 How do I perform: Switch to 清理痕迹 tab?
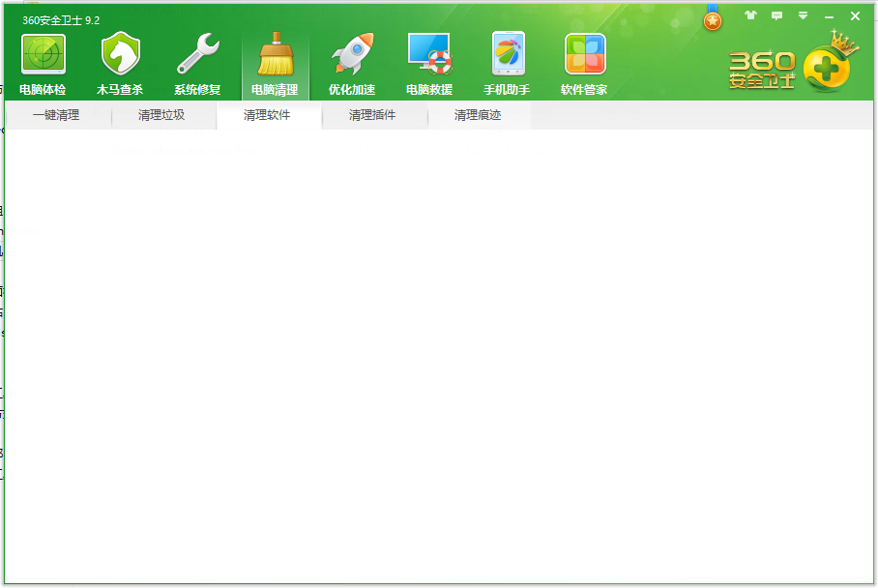point(478,115)
